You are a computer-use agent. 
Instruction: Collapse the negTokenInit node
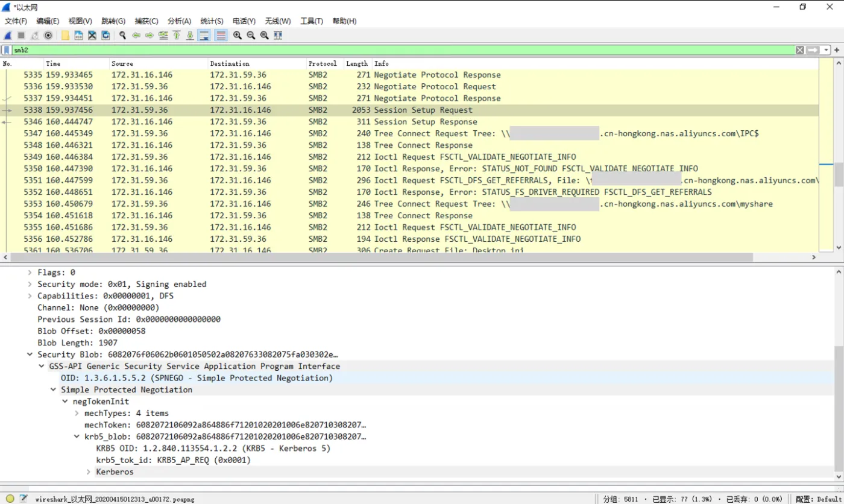coord(65,402)
